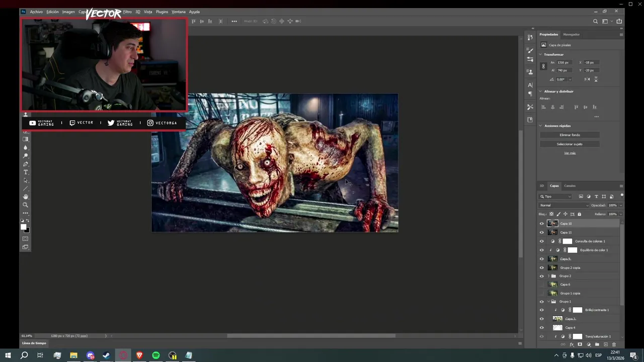Open the Windows Start menu
Image resolution: width=644 pixels, height=362 pixels.
pos(8,355)
